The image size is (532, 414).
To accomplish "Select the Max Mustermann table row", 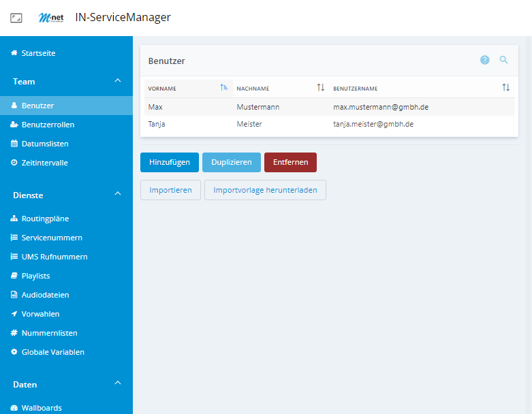I will 329,107.
